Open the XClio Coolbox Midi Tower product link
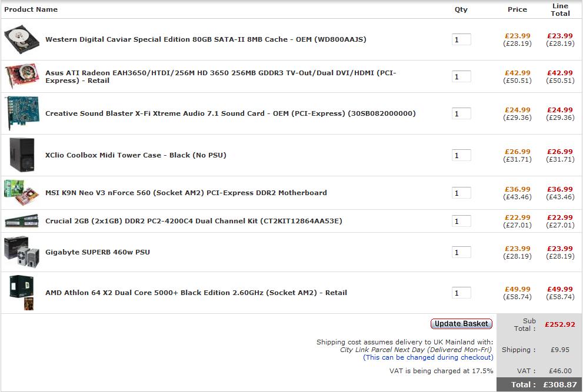Screen dimensions: 583x392 pyautogui.click(x=135, y=155)
